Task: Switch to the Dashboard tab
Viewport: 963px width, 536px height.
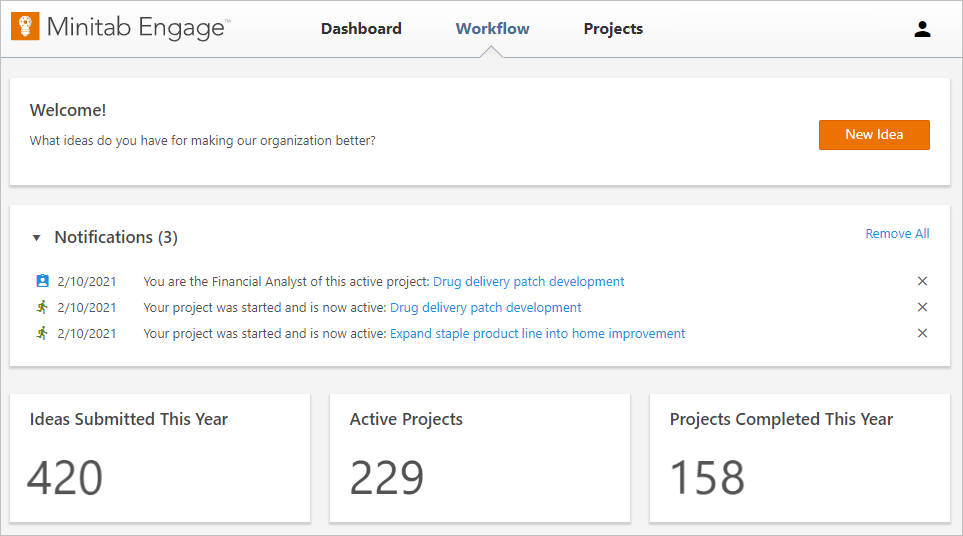Action: click(x=361, y=29)
